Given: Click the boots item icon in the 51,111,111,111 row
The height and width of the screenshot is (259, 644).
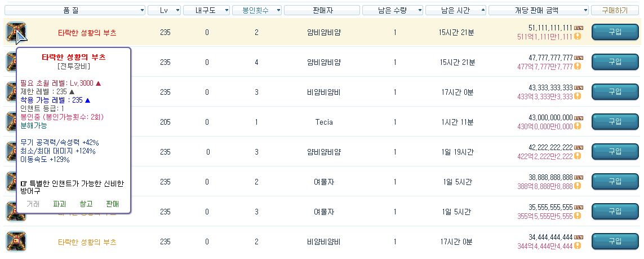Looking at the screenshot, I should coord(16,32).
